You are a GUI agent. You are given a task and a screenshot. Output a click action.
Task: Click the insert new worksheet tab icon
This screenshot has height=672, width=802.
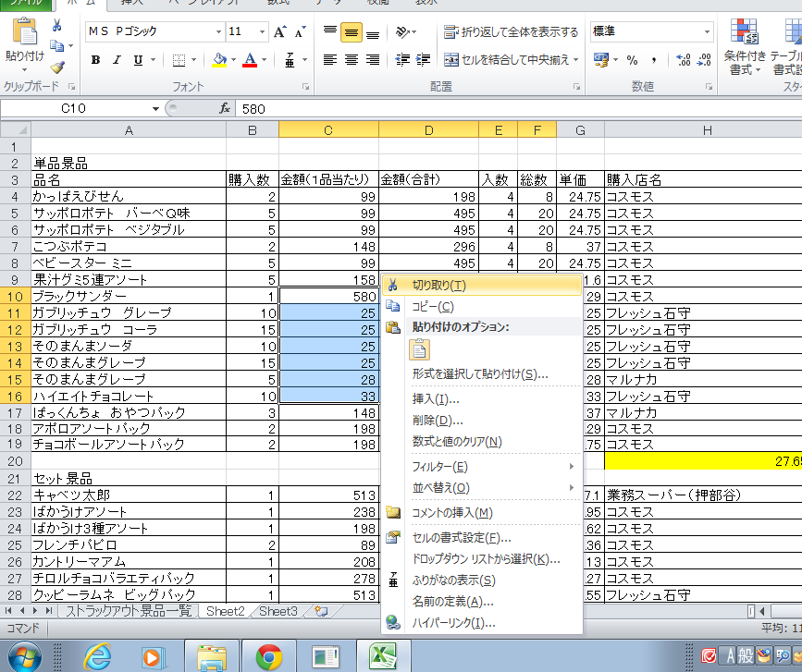[x=321, y=611]
